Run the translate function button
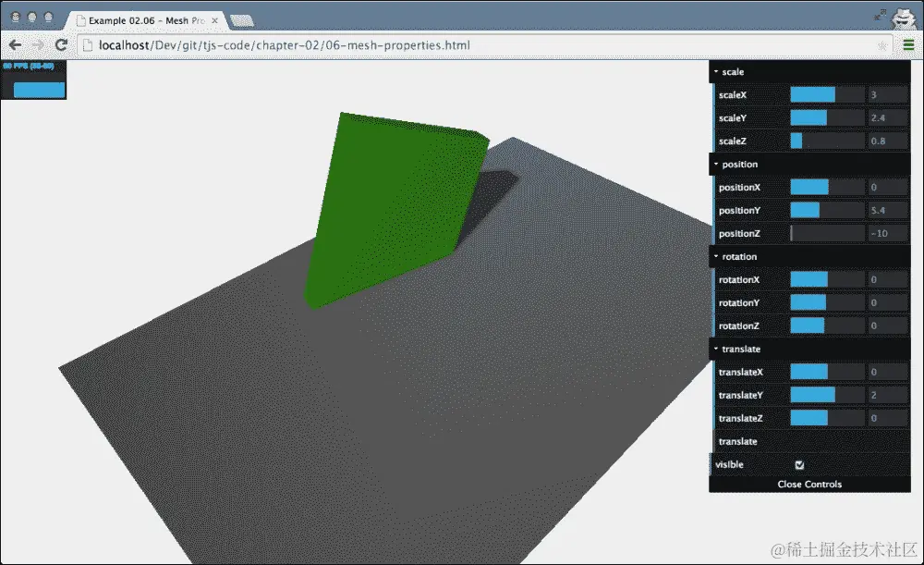The height and width of the screenshot is (565, 924). pos(809,441)
